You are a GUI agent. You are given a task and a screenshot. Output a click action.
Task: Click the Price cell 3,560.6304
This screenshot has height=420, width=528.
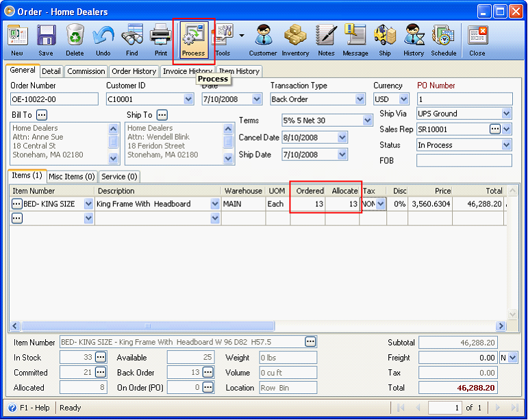click(430, 203)
